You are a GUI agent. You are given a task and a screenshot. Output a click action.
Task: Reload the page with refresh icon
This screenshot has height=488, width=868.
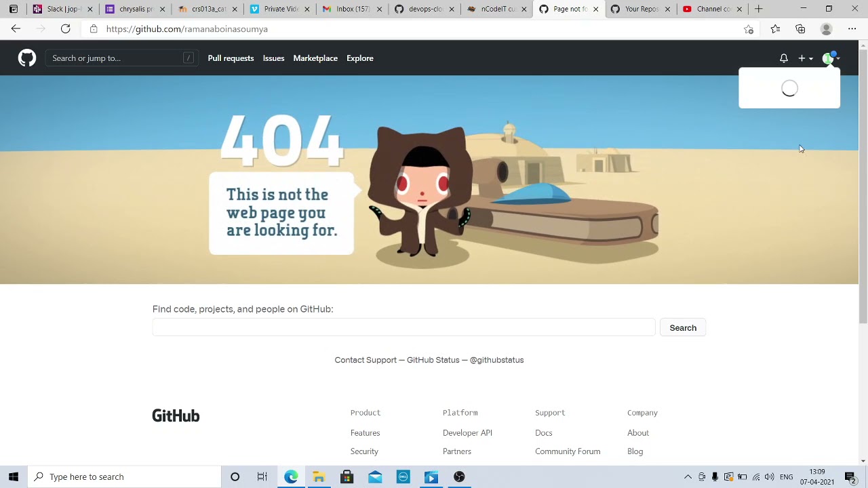pyautogui.click(x=66, y=29)
